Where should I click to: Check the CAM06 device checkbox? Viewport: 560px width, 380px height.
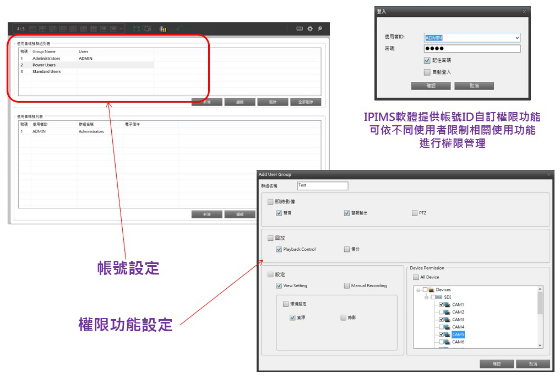(441, 342)
